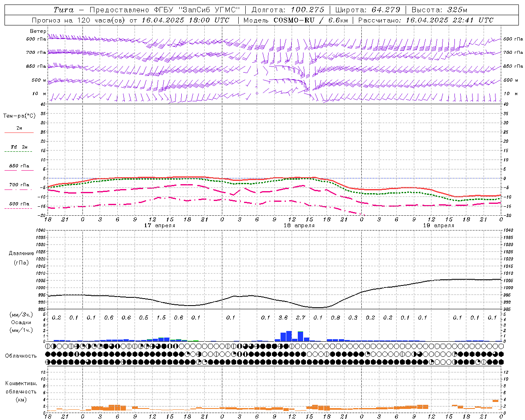Click the '2.7' precipitation value
The image size is (525, 420).
click(x=301, y=317)
